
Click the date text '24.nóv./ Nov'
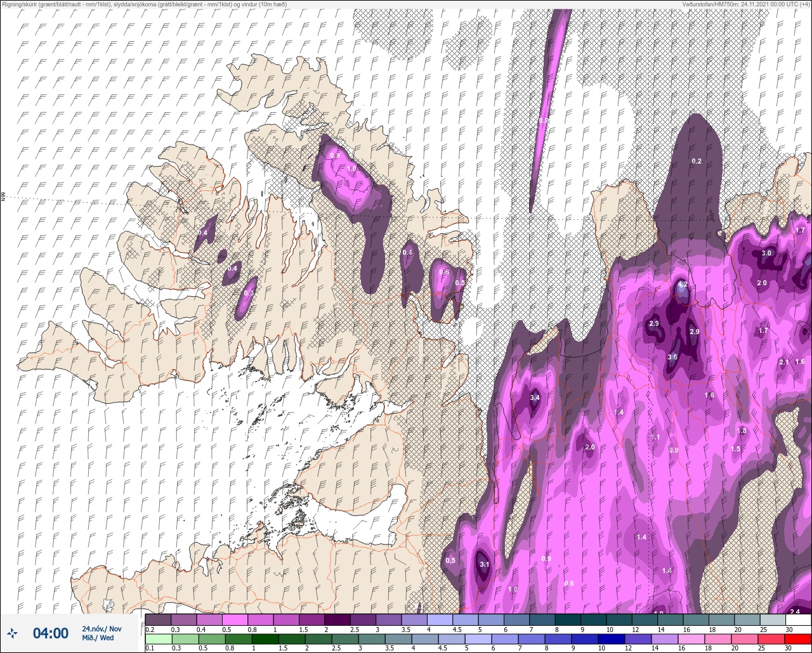[101, 628]
